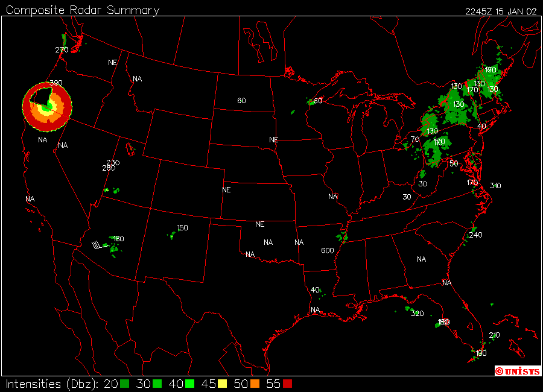Select the 30 Dbz green legend swatch
This screenshot has width=543, height=392.
pos(157,384)
